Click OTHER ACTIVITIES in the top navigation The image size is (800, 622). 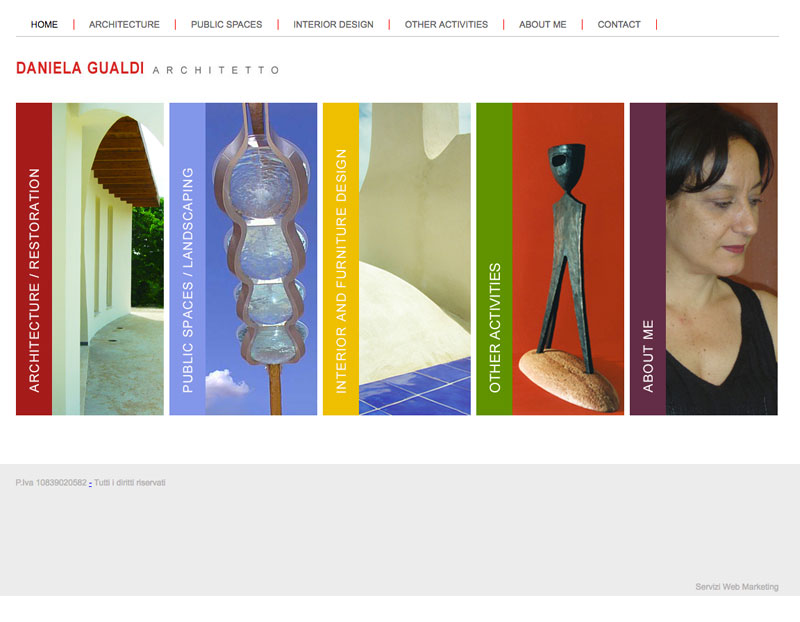tap(446, 24)
